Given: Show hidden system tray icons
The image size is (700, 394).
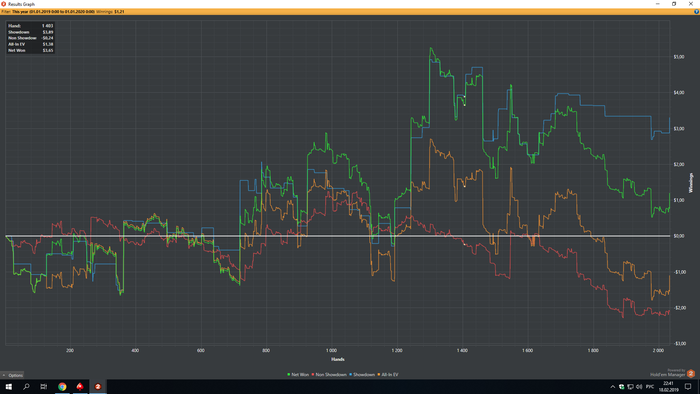Looking at the screenshot, I should click(612, 386).
